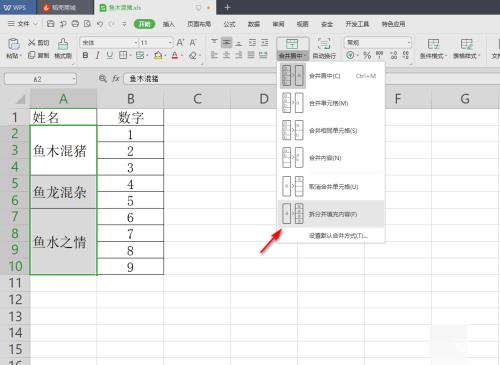Click the Save icon in quick access toolbar

click(x=50, y=24)
